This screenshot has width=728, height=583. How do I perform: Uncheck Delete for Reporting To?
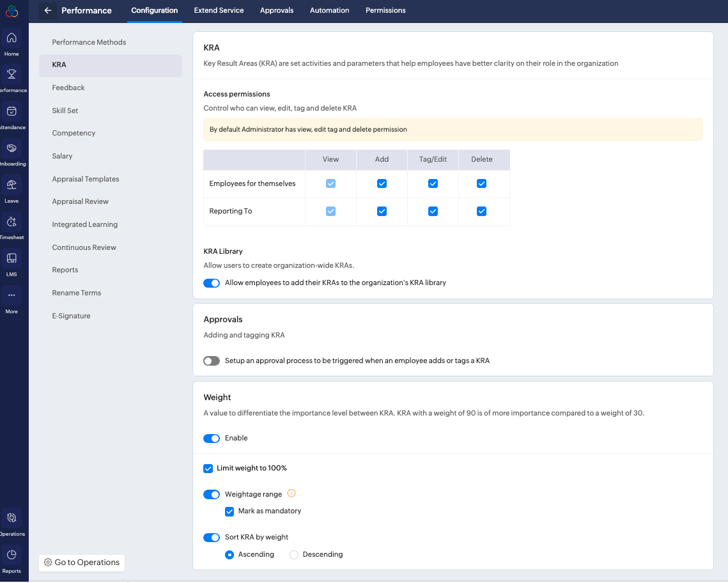point(482,212)
